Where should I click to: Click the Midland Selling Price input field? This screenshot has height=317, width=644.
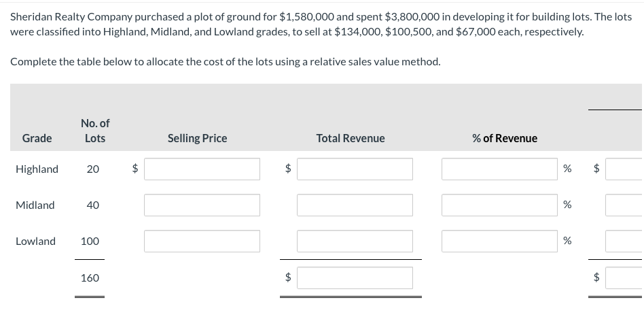[202, 205]
